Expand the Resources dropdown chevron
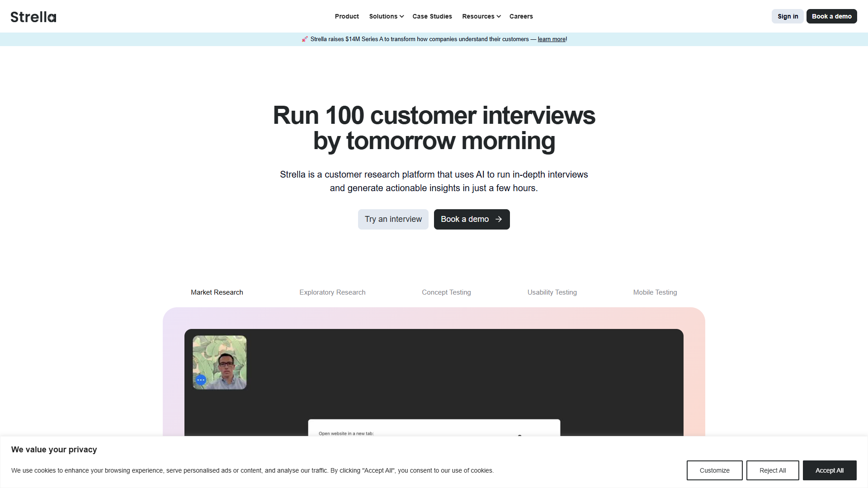868x488 pixels. (x=499, y=16)
